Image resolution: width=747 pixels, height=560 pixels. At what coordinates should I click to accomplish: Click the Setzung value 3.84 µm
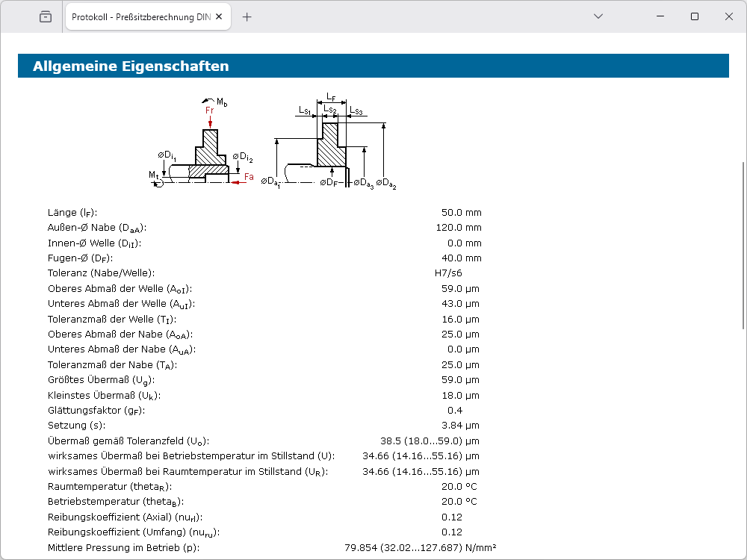(x=460, y=426)
